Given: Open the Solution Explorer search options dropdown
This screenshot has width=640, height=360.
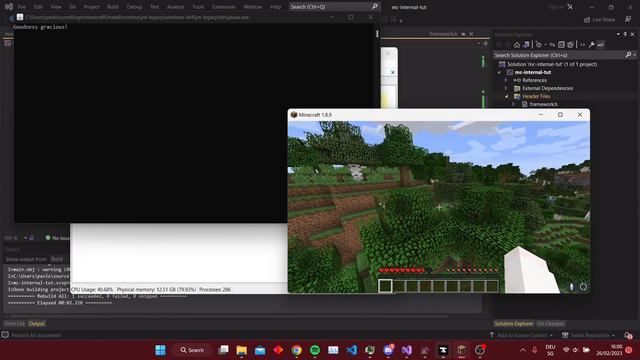Looking at the screenshot, I should (x=635, y=55).
